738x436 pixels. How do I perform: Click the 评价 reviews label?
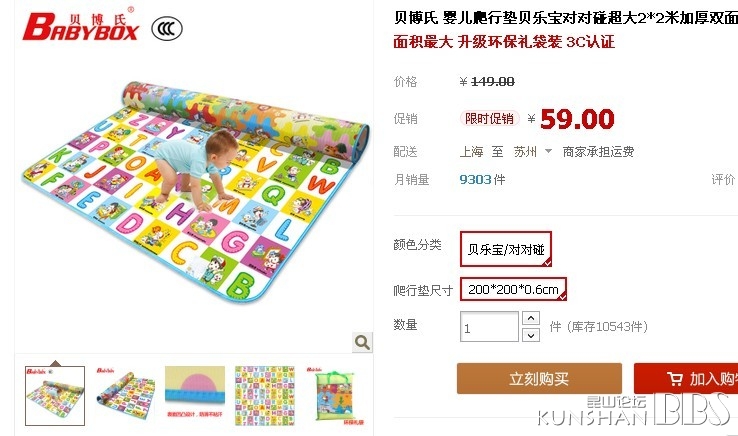pyautogui.click(x=723, y=179)
